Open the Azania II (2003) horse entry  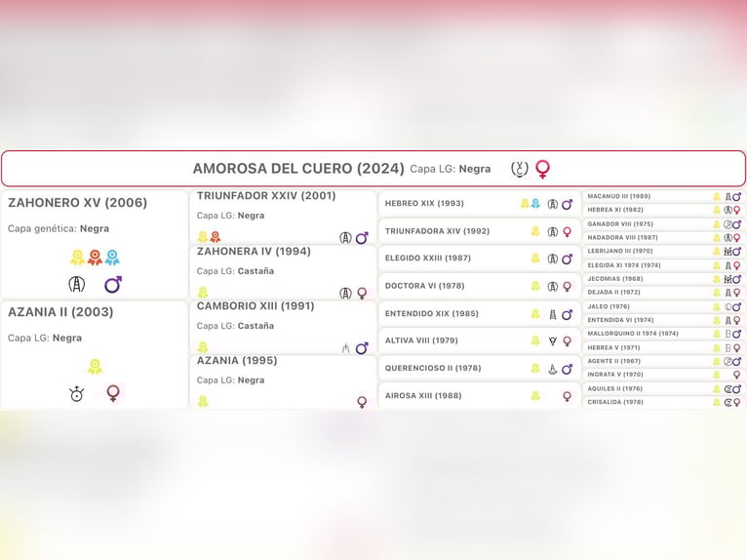[60, 312]
